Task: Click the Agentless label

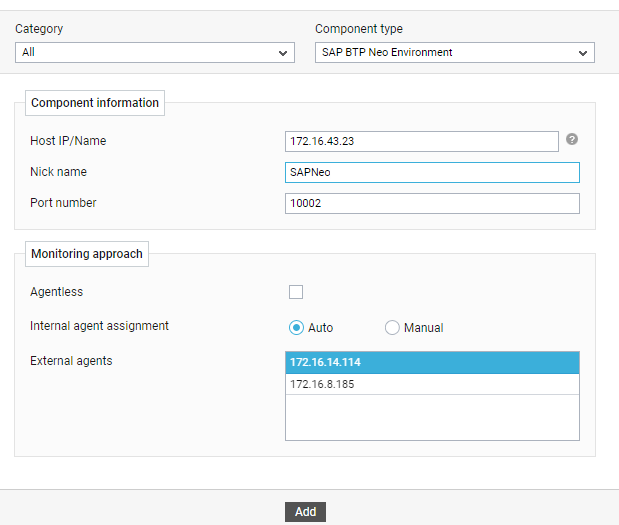Action: (x=57, y=292)
